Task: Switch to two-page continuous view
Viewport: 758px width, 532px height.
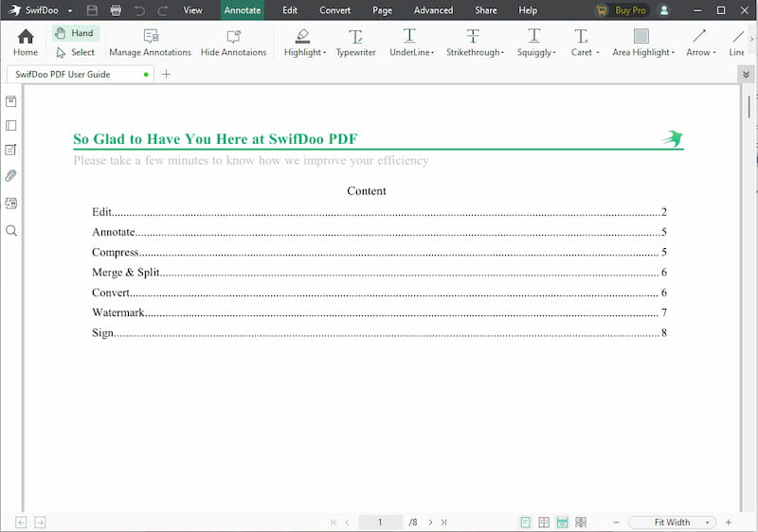Action: point(581,522)
